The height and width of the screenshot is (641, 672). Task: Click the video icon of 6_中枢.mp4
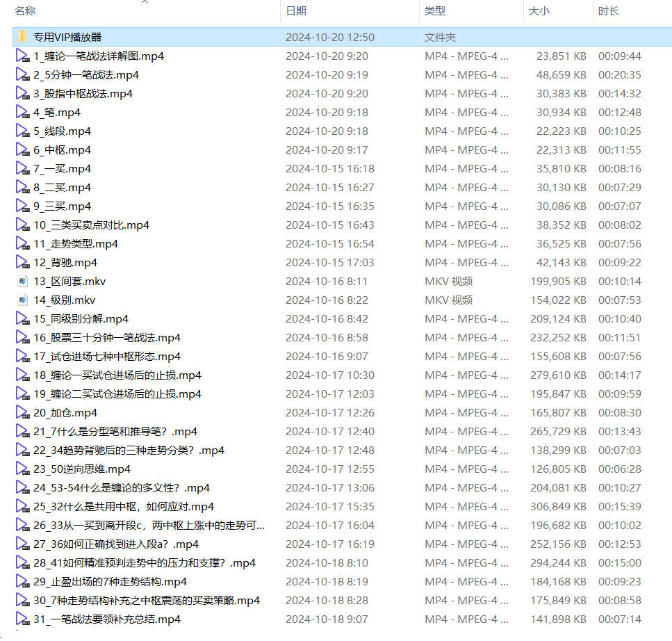[22, 149]
